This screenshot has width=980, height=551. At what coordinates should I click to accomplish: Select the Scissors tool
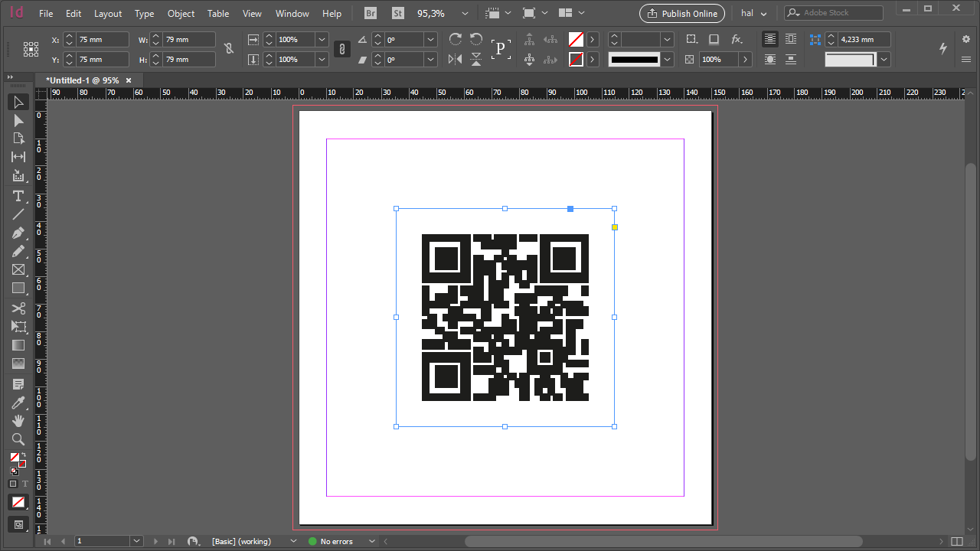pyautogui.click(x=18, y=308)
